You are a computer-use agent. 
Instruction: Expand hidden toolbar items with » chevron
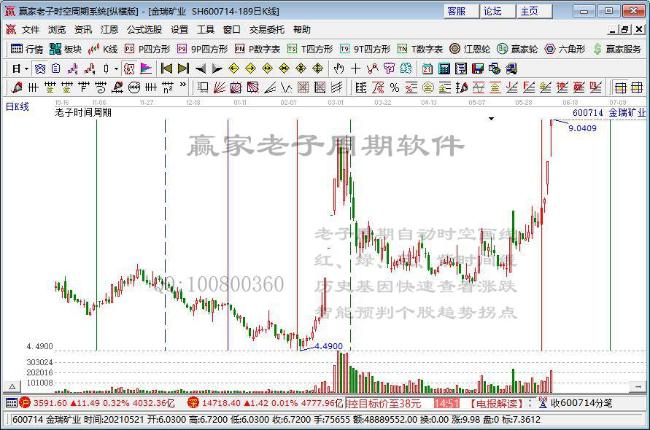[x=183, y=85]
